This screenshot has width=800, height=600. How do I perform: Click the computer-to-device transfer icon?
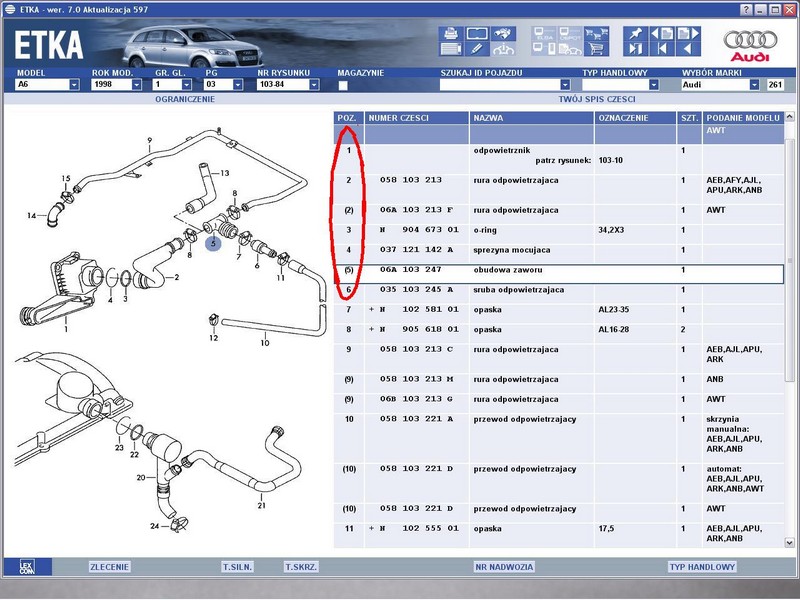click(x=544, y=49)
